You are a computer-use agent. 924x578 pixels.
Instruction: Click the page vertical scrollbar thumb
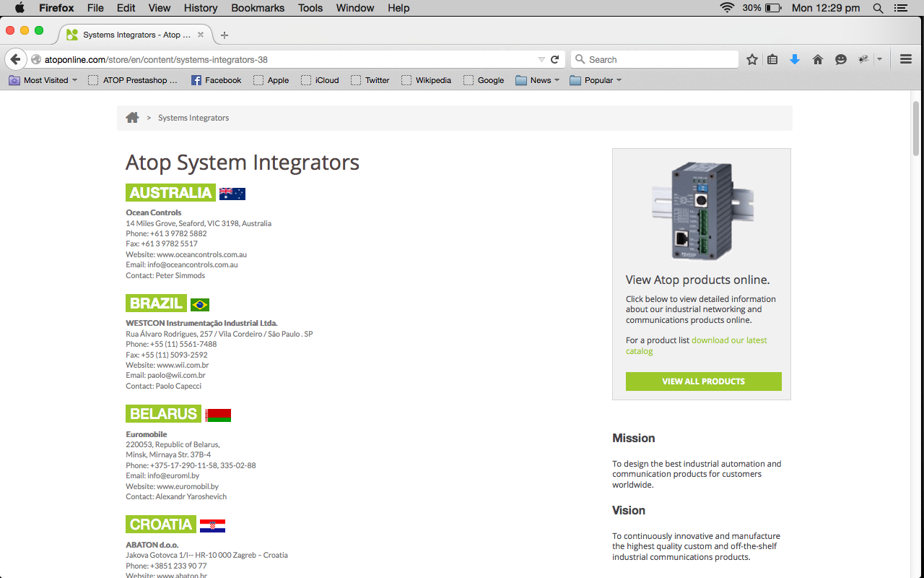[x=917, y=128]
